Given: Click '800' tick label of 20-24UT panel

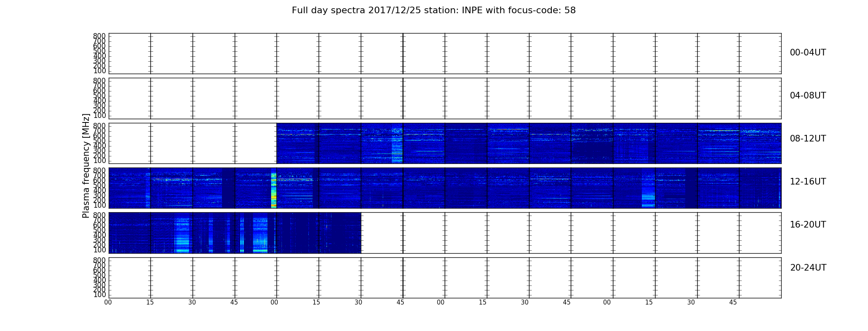Looking at the screenshot, I should pos(99,260).
